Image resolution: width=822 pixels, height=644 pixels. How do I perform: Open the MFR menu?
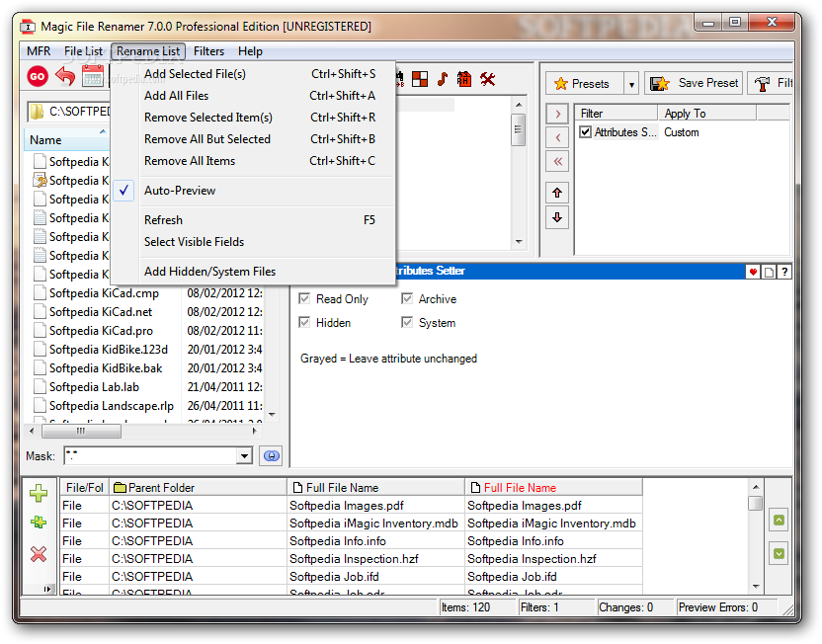pyautogui.click(x=39, y=51)
